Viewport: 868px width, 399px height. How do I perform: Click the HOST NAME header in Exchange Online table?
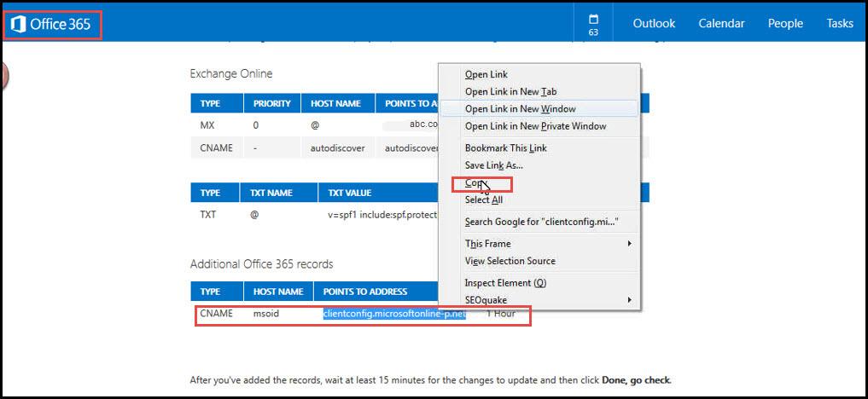(335, 103)
